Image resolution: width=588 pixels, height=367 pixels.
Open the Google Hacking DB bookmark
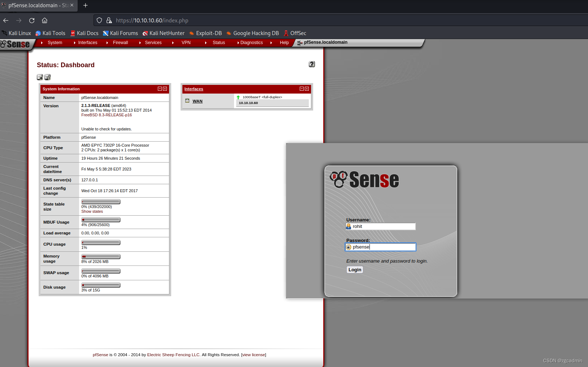coord(252,33)
